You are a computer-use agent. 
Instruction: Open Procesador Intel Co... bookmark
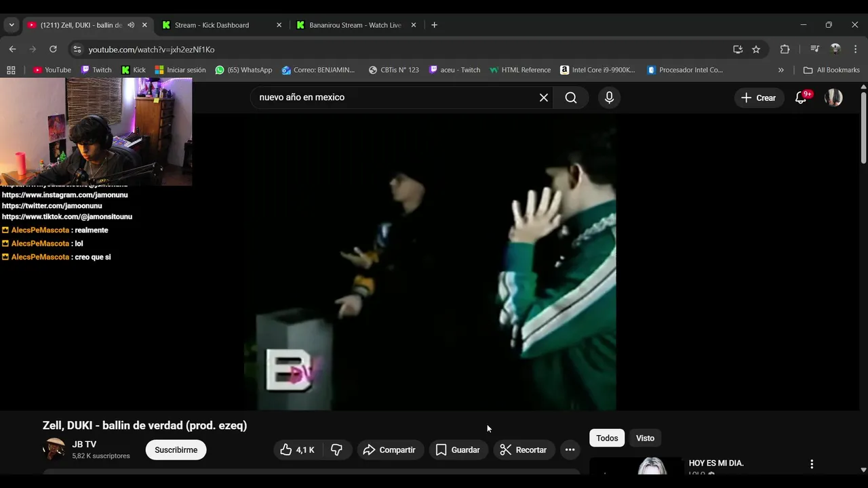686,70
